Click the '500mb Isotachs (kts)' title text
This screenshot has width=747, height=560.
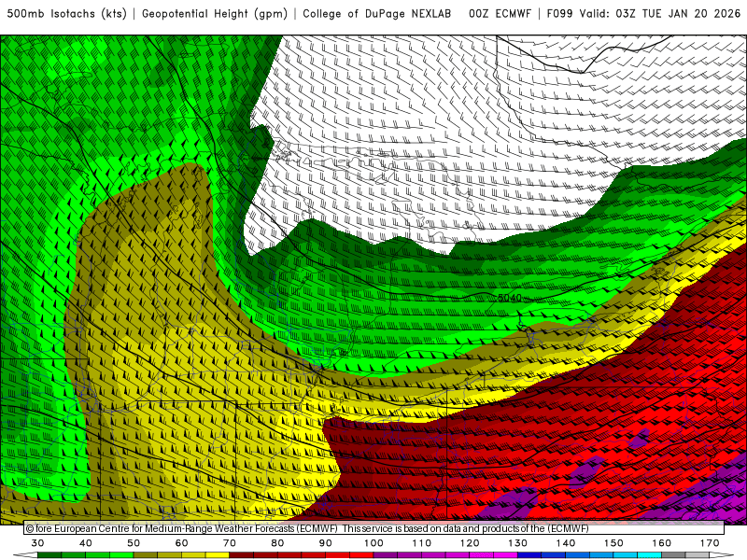pyautogui.click(x=66, y=14)
